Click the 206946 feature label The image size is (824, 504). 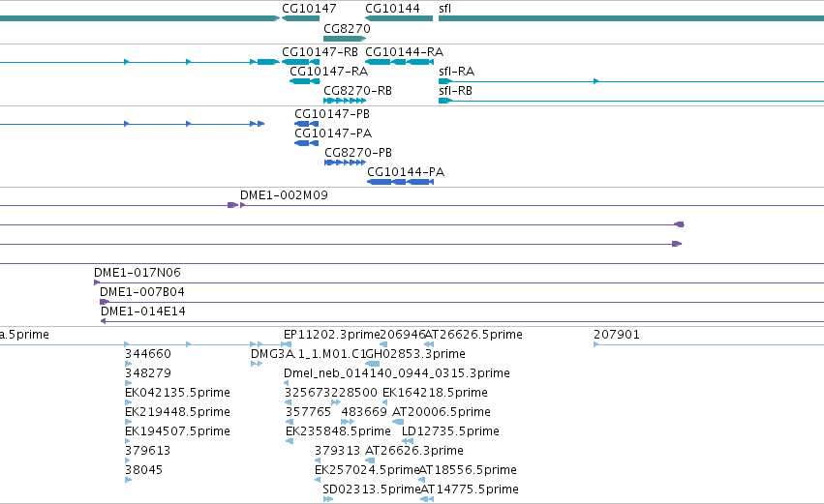click(x=403, y=335)
